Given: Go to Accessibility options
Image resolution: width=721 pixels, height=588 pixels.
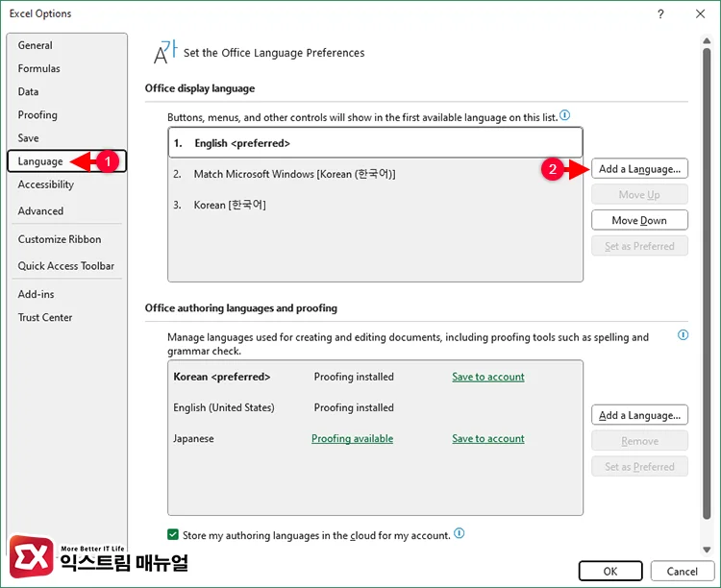Looking at the screenshot, I should tap(46, 184).
